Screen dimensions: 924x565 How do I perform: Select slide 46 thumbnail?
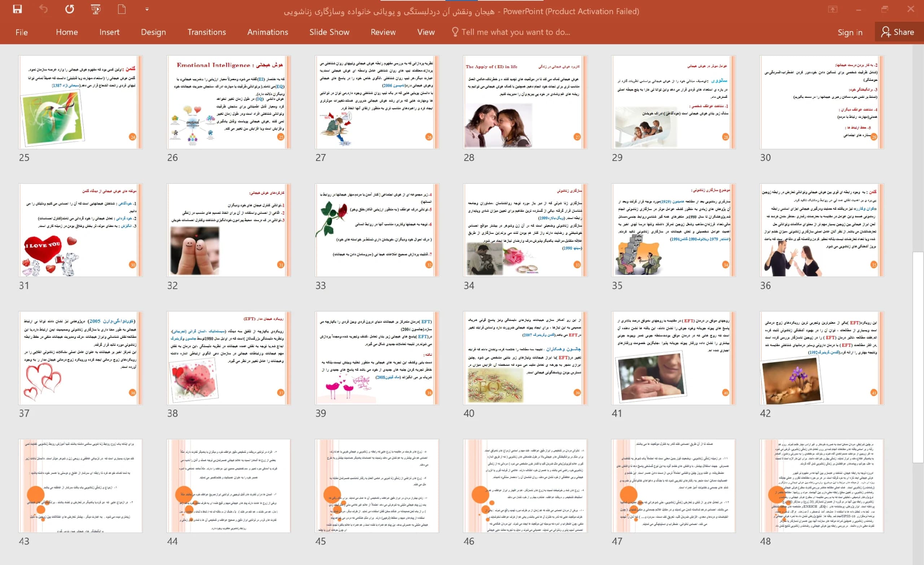tap(526, 486)
